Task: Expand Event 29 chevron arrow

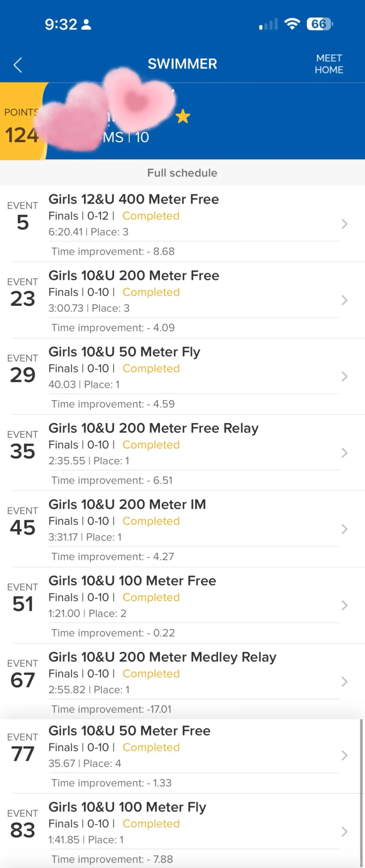Action: (x=344, y=376)
